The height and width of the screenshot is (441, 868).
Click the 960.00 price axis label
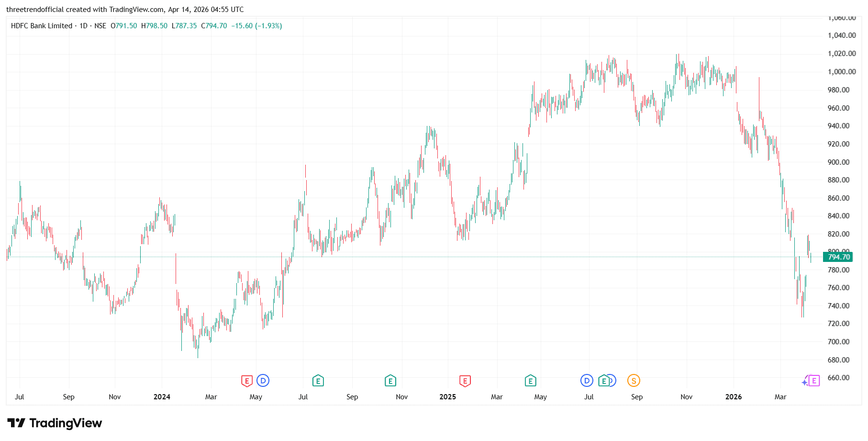click(838, 108)
